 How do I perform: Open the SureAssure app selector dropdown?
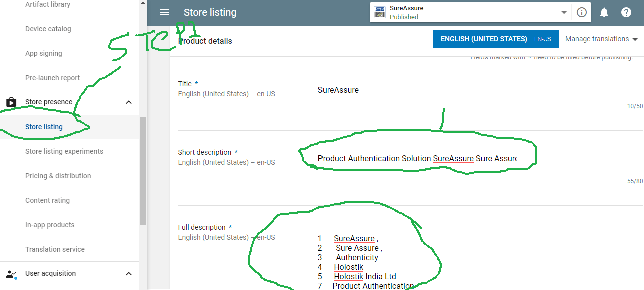[564, 12]
